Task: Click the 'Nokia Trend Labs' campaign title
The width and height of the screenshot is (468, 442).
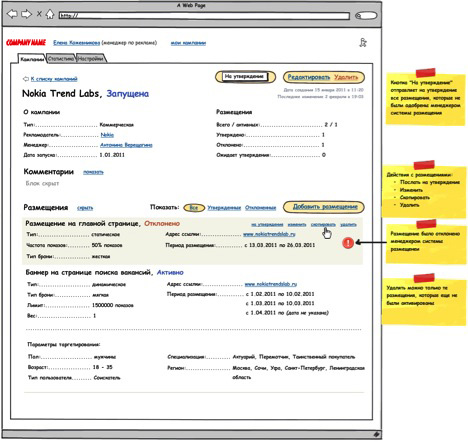Action: pyautogui.click(x=61, y=93)
